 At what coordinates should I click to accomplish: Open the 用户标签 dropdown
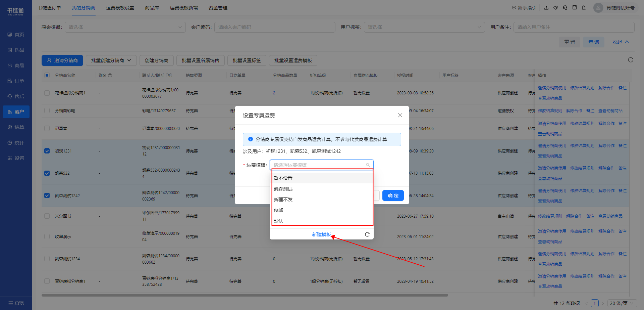pyautogui.click(x=424, y=27)
